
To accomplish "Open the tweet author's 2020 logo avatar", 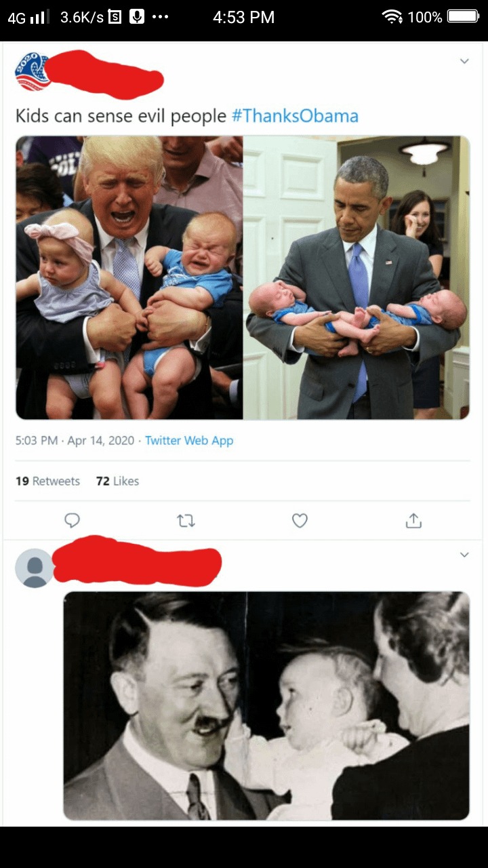I will coord(32,71).
